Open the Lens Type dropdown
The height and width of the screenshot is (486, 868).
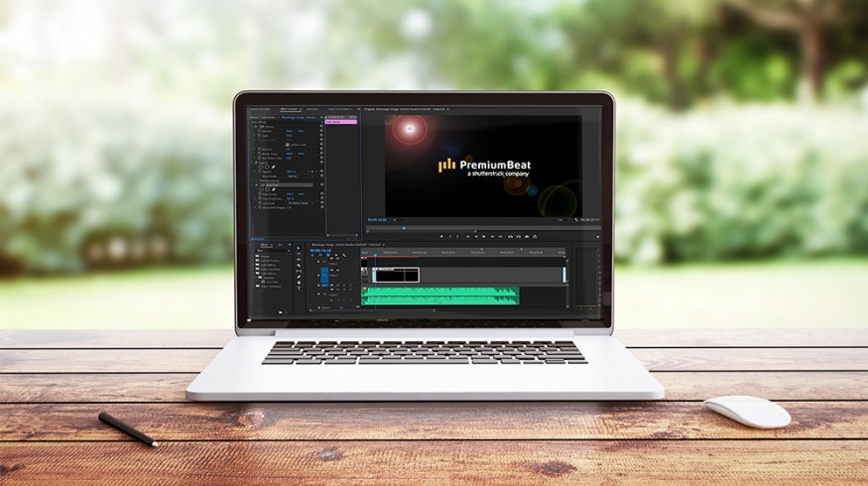(297, 205)
